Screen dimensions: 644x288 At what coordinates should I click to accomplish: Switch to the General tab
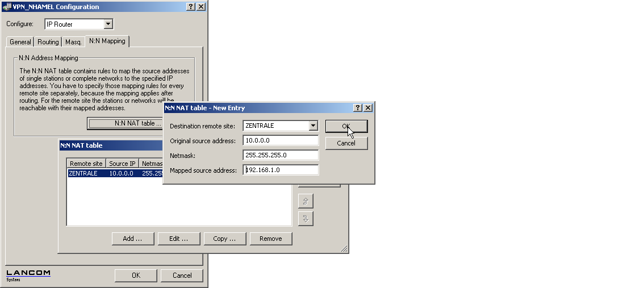pos(20,42)
